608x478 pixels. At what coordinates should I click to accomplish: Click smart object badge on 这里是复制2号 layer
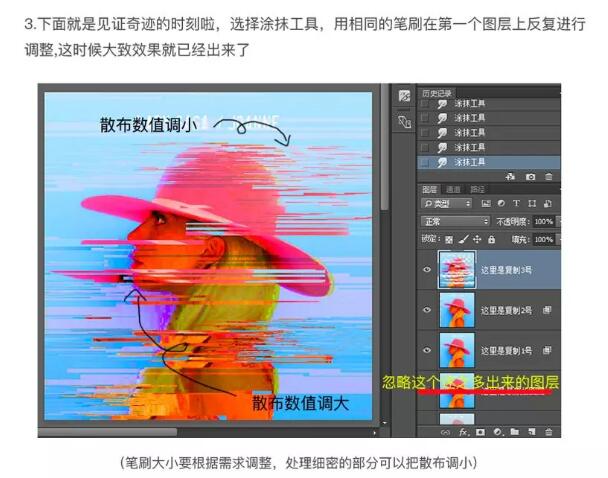coord(547,310)
